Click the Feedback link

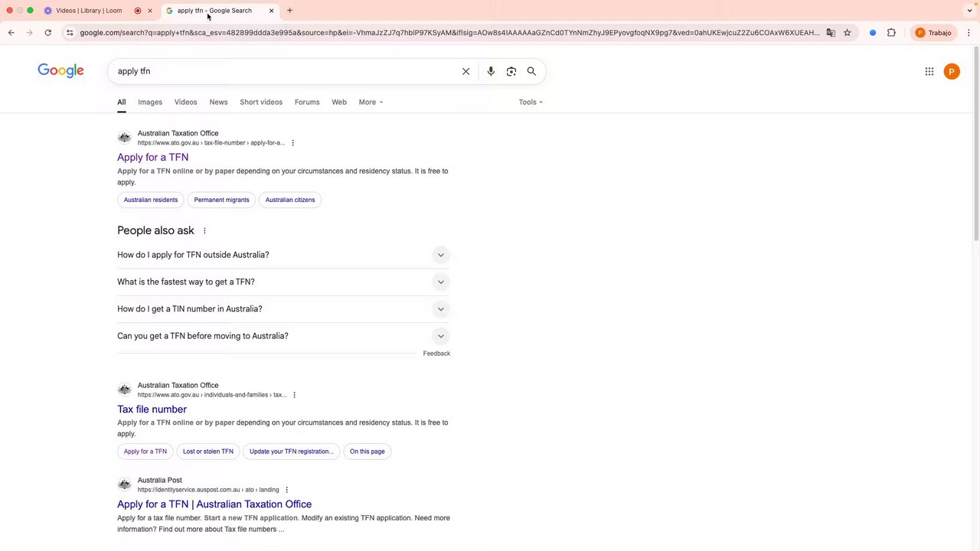pos(436,354)
